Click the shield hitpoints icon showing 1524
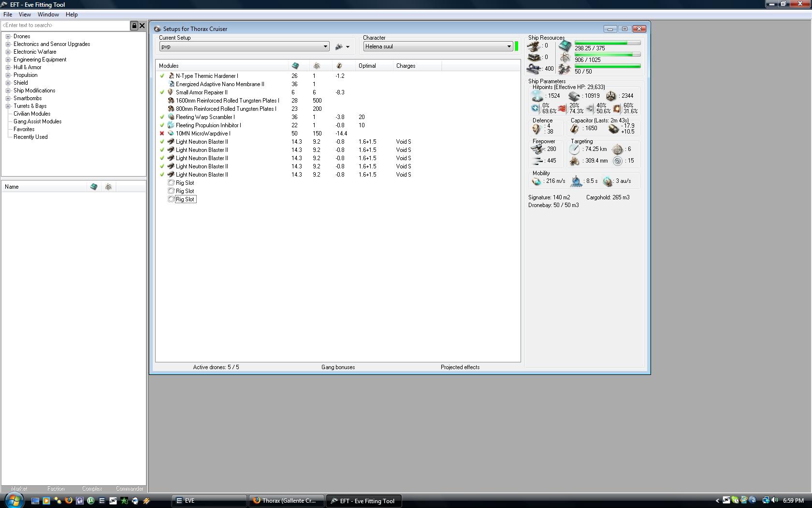The width and height of the screenshot is (812, 508). pyautogui.click(x=537, y=96)
